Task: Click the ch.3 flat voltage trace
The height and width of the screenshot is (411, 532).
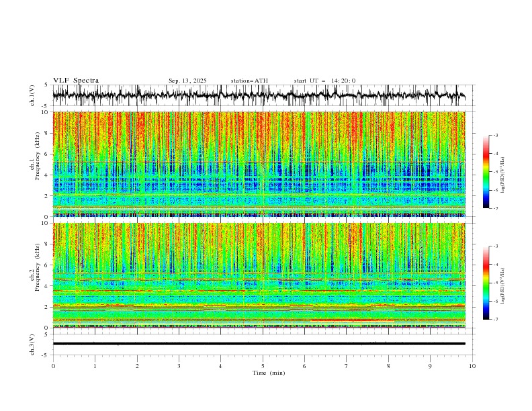Action: click(259, 344)
